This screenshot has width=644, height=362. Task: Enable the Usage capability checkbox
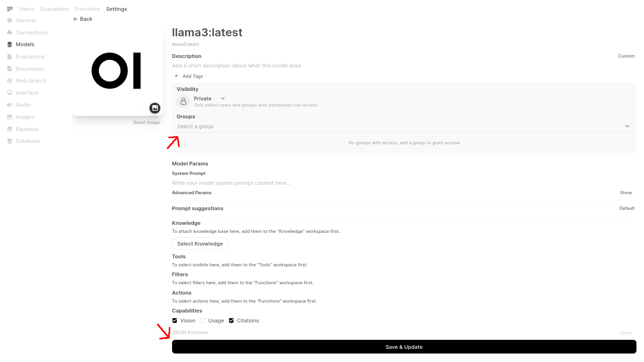click(x=203, y=321)
